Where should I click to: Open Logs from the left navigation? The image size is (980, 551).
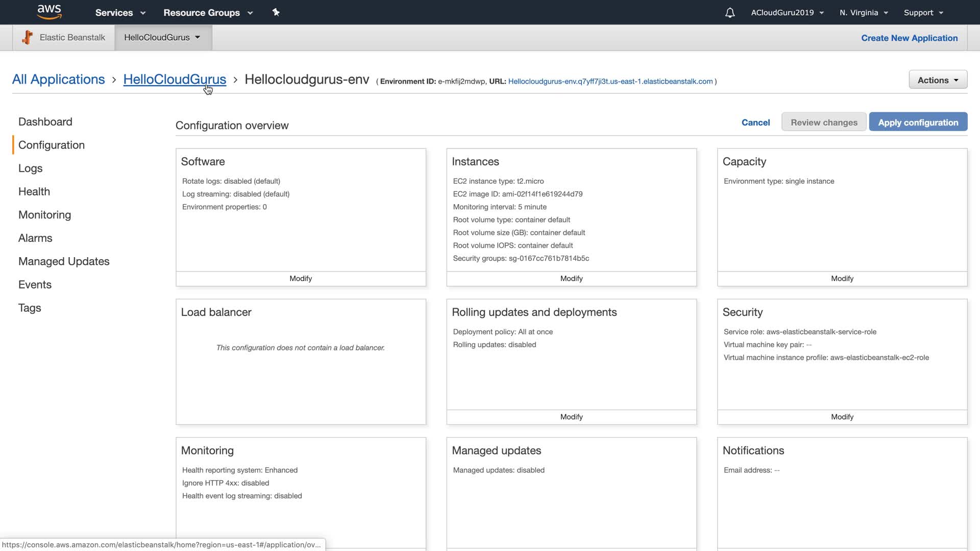pos(31,168)
